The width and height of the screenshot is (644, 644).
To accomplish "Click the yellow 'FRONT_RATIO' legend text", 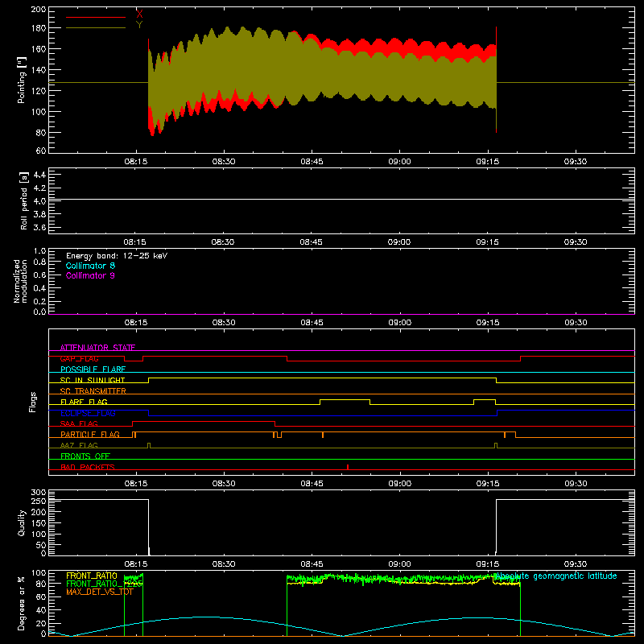I will pyautogui.click(x=92, y=576).
